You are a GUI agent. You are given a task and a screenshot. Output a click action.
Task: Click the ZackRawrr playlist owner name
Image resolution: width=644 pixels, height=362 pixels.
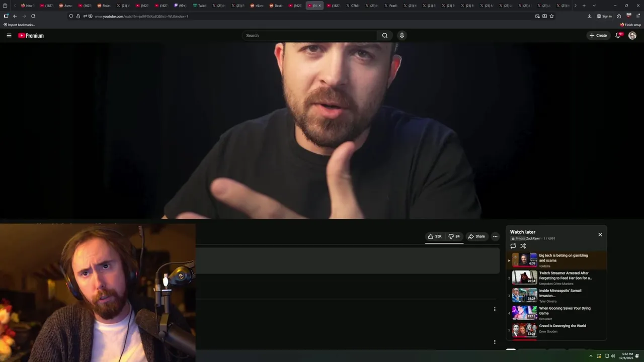533,238
